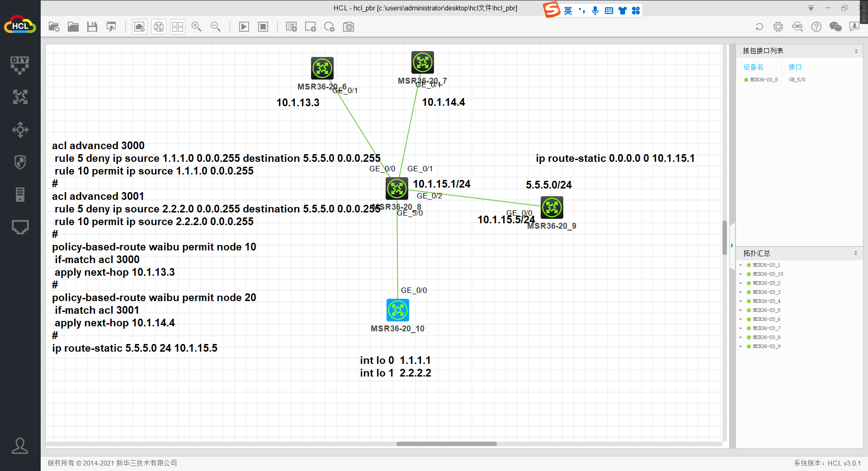868x471 pixels.
Task: Select MSR36-20_7 in topology summary list
Action: [766, 329]
